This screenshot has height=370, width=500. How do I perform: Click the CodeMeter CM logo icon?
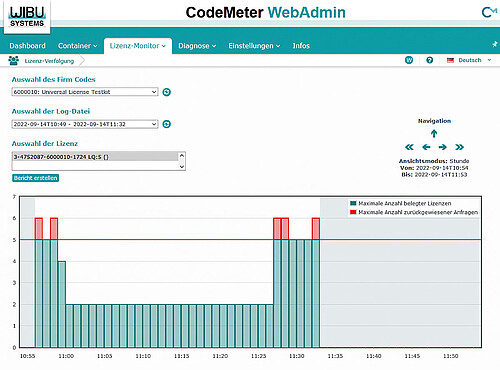(489, 12)
